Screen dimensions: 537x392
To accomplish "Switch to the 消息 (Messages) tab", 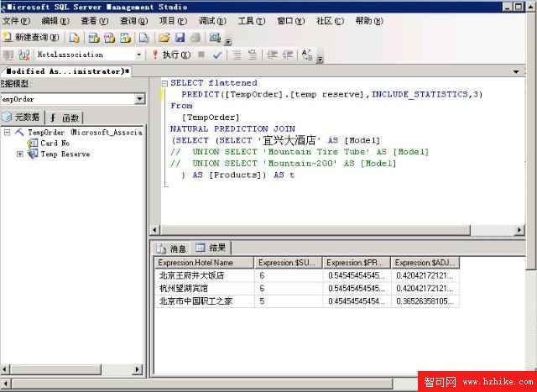I will (171, 248).
